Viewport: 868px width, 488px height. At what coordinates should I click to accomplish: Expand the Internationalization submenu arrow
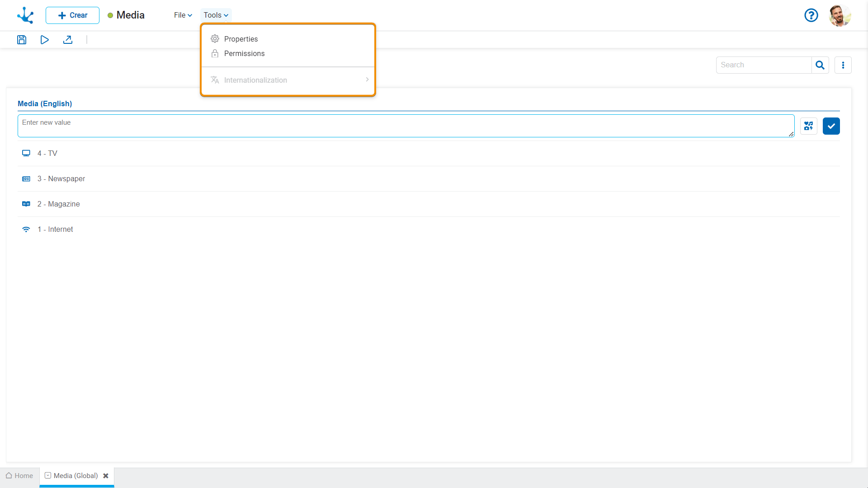pos(367,80)
